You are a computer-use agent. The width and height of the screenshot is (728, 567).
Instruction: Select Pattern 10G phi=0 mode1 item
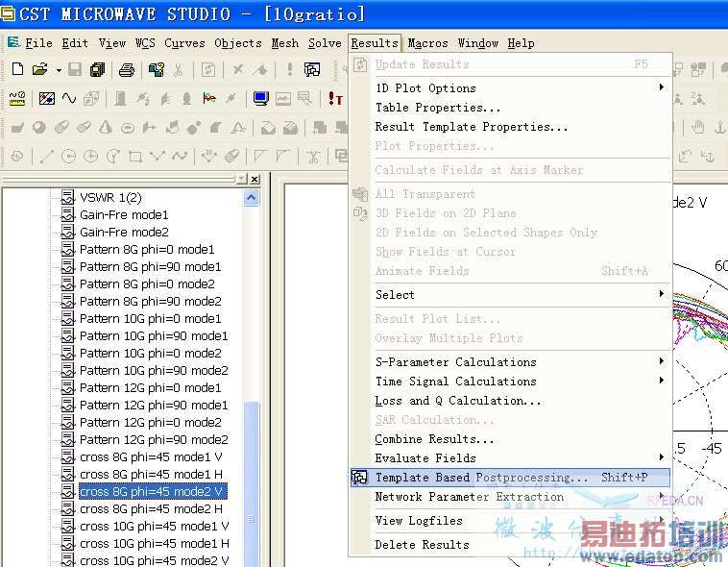[151, 318]
